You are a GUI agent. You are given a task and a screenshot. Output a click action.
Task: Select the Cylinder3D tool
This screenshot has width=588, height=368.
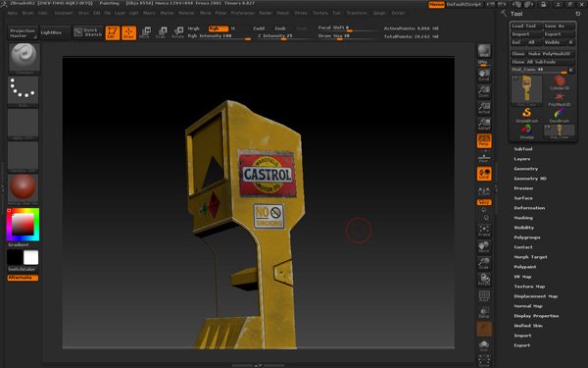pyautogui.click(x=560, y=82)
